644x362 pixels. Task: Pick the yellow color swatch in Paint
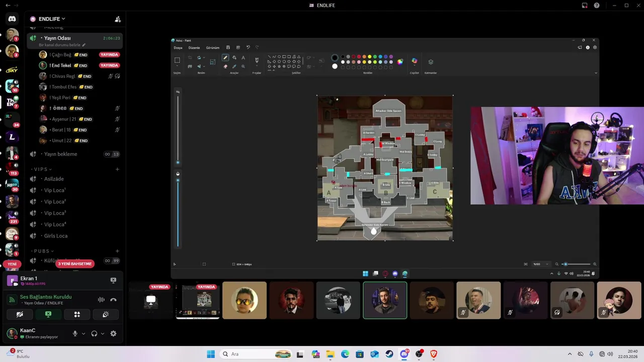coord(369,57)
